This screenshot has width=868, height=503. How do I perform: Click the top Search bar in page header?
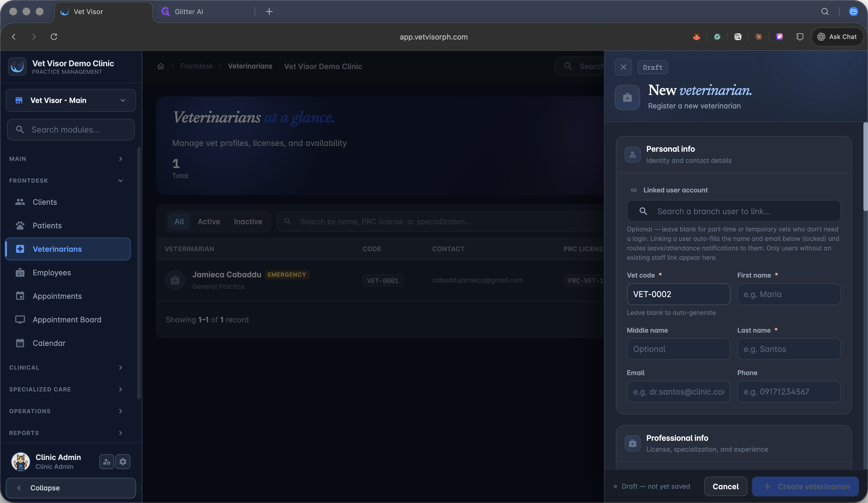click(x=579, y=66)
